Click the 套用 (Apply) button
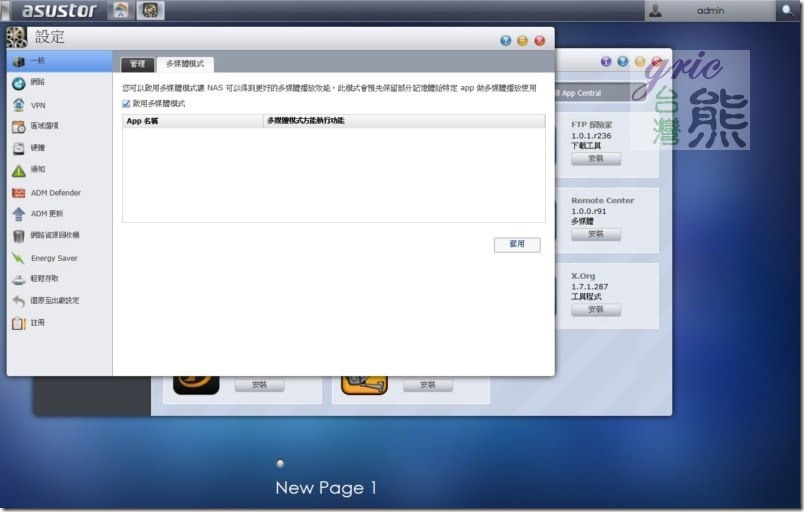The image size is (804, 512). click(x=517, y=244)
